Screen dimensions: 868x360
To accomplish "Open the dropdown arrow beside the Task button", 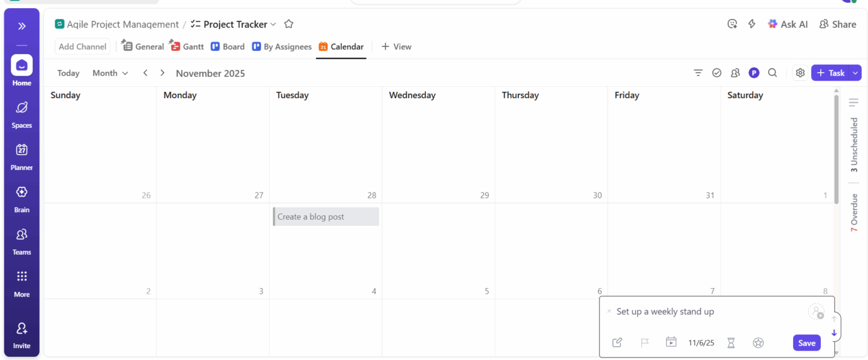I will [854, 73].
